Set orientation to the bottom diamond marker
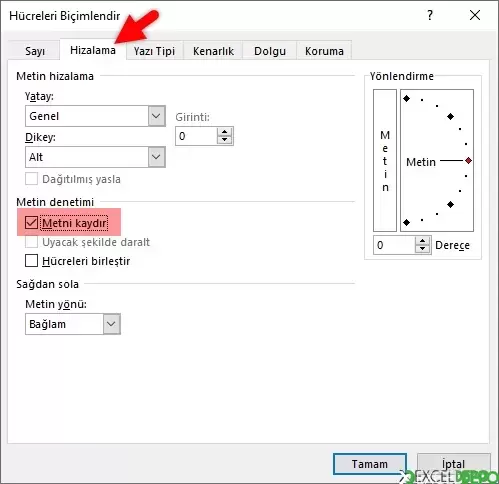499x484 pixels. click(x=407, y=222)
